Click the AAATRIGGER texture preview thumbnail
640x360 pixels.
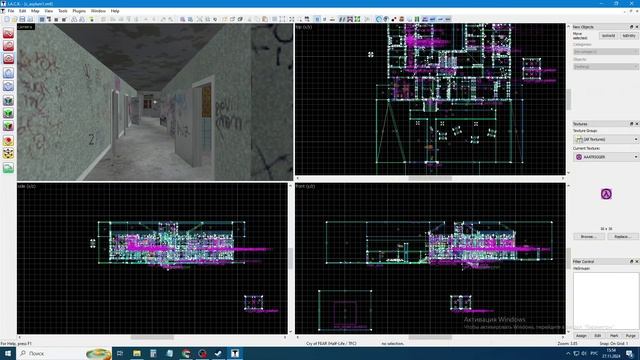(606, 194)
